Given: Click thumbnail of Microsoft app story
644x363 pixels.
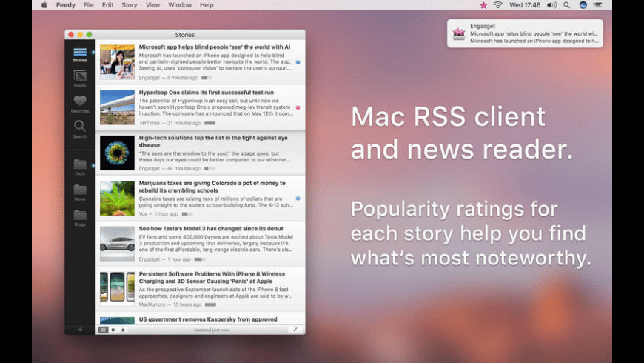Looking at the screenshot, I should pos(117,62).
